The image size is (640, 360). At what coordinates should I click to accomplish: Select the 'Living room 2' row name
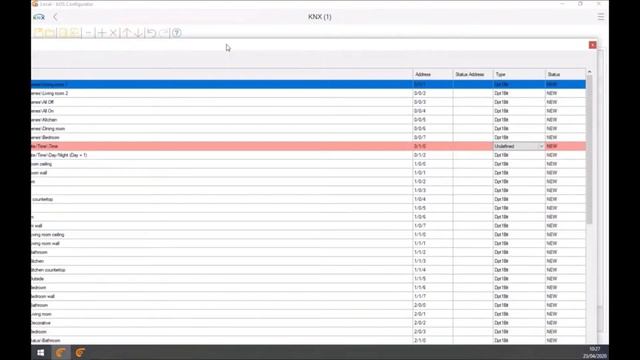click(x=49, y=93)
